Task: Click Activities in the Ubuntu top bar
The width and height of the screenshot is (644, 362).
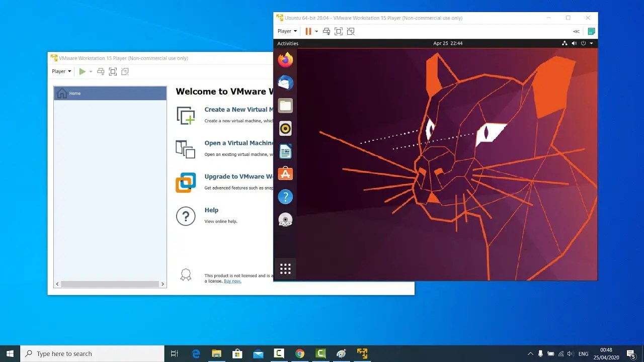Action: pyautogui.click(x=288, y=43)
